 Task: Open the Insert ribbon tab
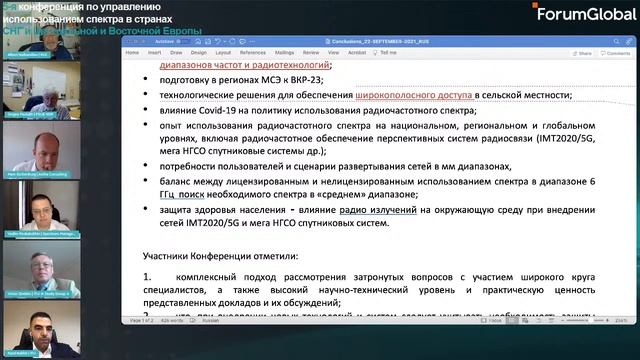[x=154, y=53]
